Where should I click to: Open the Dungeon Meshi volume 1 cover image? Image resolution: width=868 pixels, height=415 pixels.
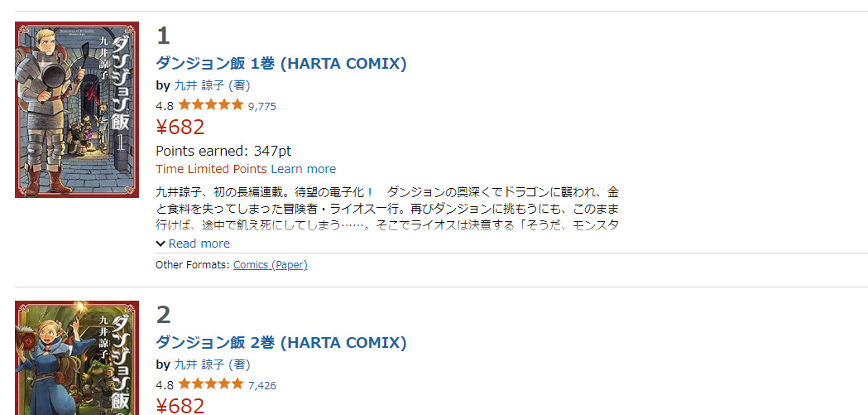77,110
